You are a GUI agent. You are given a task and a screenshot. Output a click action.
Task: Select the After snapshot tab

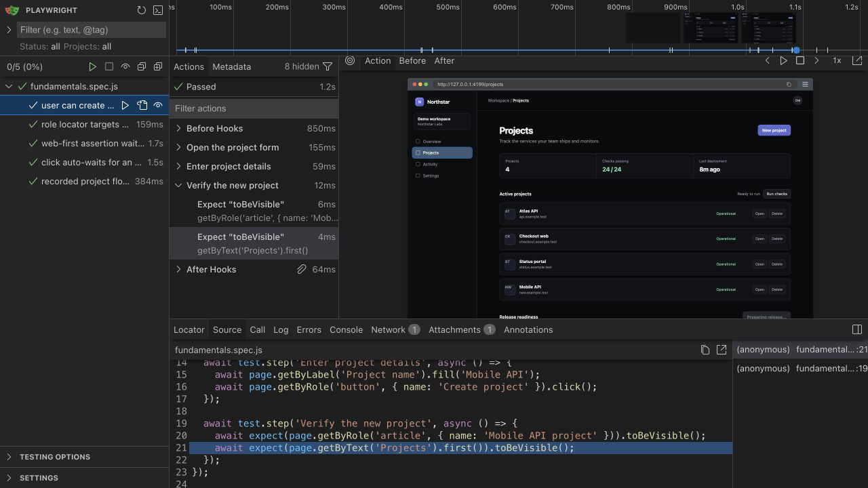[x=444, y=60]
